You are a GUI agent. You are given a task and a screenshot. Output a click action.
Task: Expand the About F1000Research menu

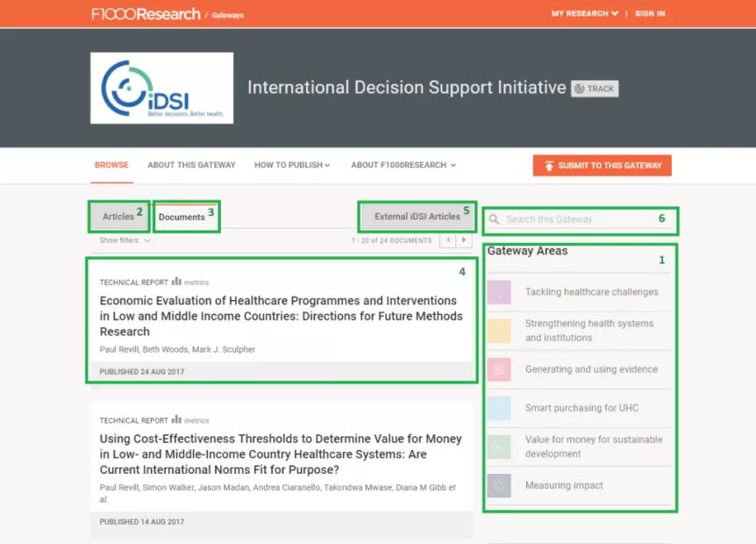403,165
